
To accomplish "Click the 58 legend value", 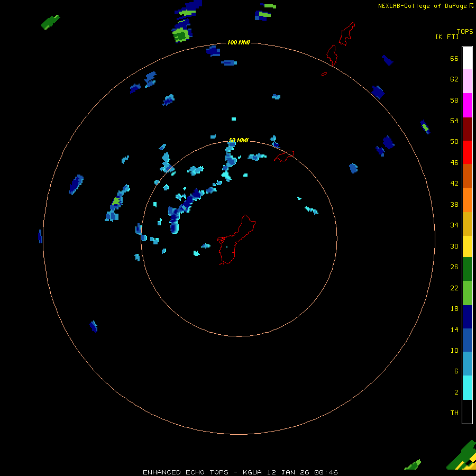I will (x=454, y=100).
